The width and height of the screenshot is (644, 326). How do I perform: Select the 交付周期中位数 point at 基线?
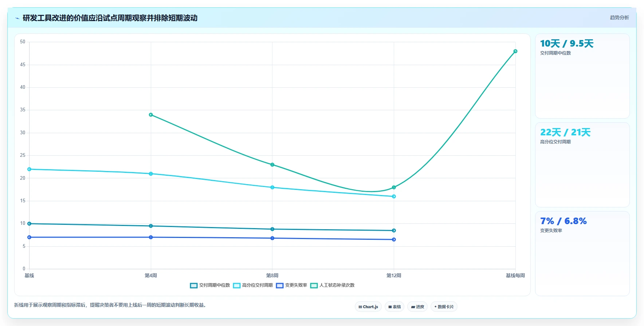30,224
